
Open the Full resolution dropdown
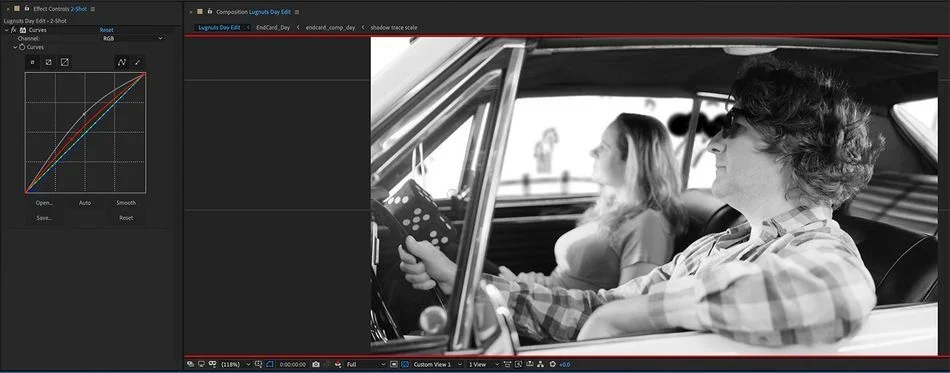coord(365,365)
